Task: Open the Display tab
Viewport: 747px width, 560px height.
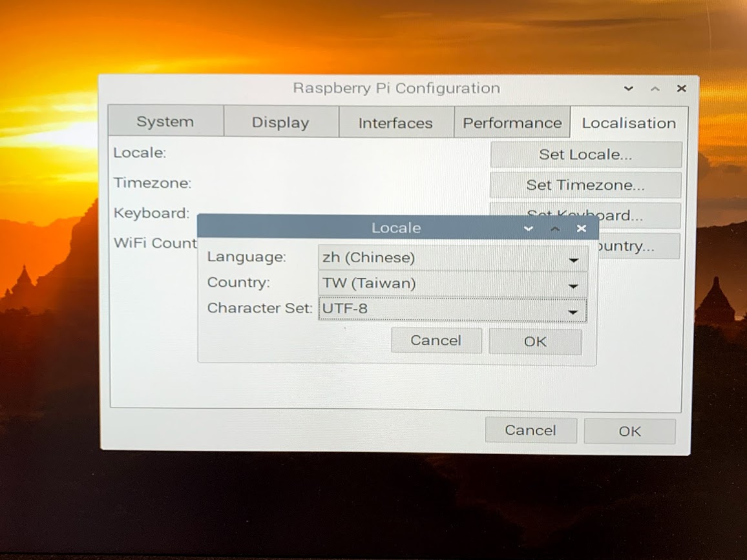Action: coord(280,122)
